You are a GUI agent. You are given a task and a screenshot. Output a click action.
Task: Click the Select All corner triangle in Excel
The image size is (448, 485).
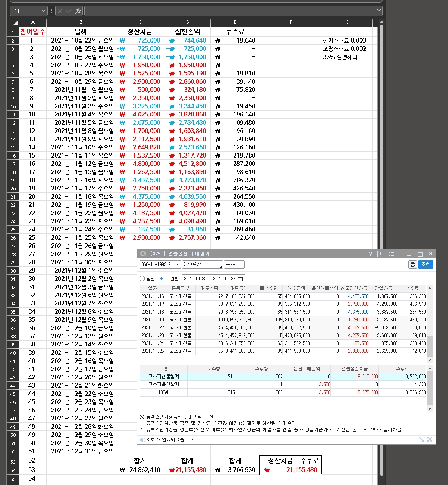pos(15,23)
